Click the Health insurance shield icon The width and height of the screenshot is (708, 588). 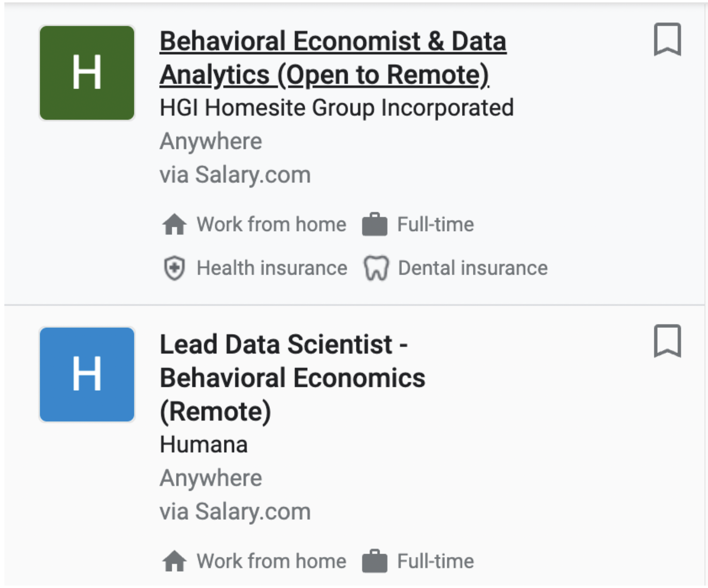coord(174,268)
